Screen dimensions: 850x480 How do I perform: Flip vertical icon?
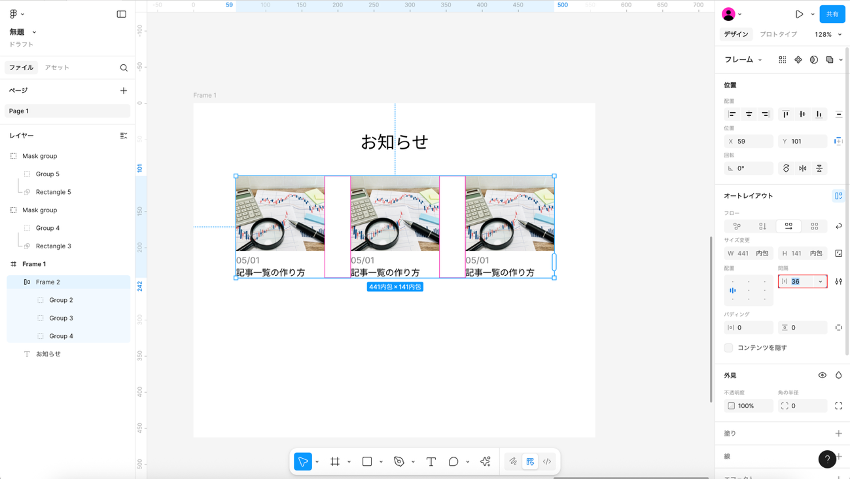click(x=819, y=169)
